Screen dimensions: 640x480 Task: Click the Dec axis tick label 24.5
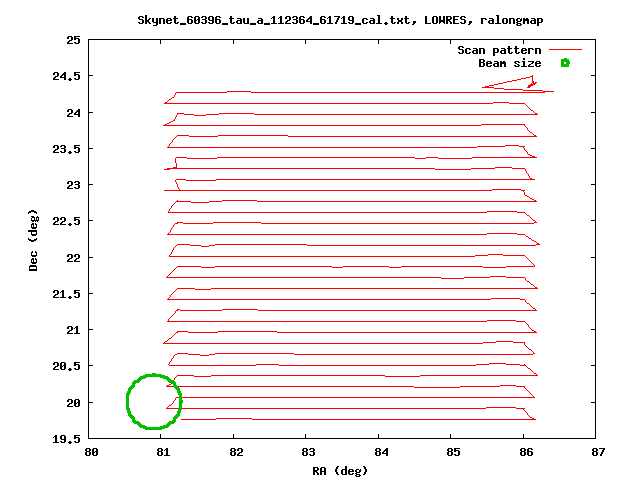[x=66, y=76]
